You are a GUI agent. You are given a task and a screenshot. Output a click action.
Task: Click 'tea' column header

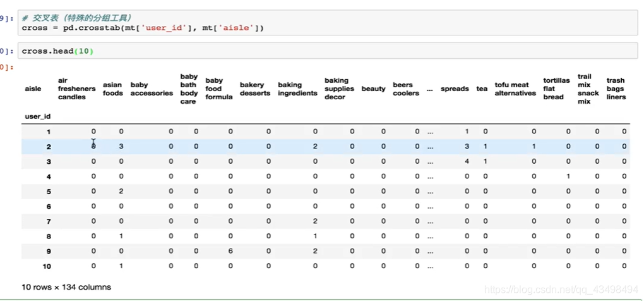click(482, 89)
